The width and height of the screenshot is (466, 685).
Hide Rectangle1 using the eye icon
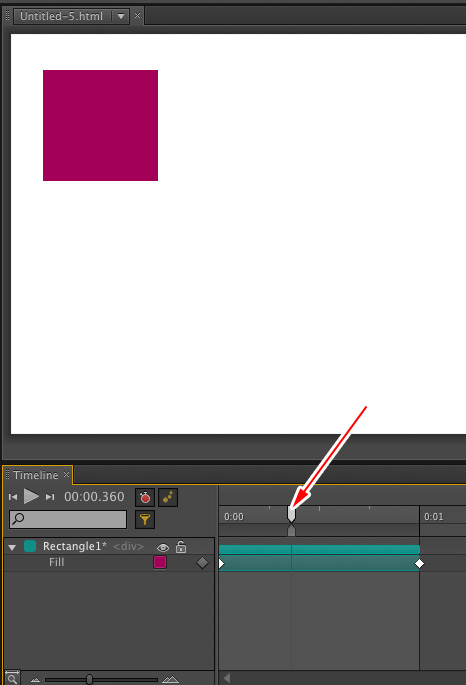click(163, 547)
